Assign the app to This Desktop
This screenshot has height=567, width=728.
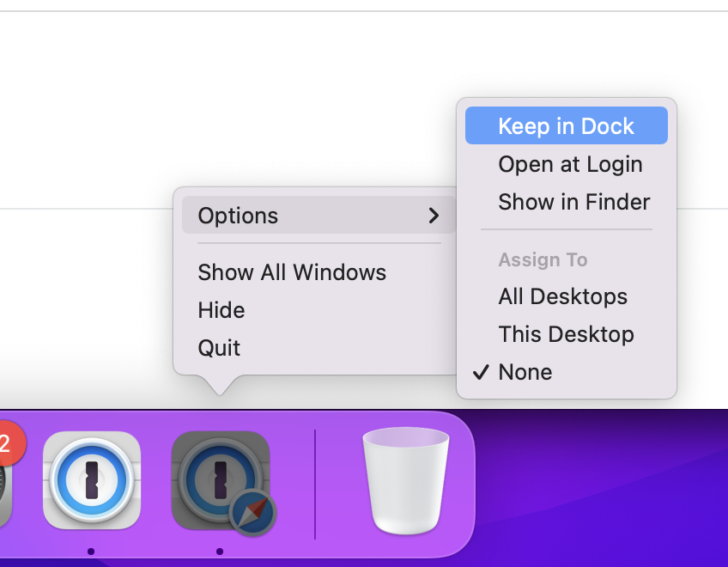click(566, 334)
